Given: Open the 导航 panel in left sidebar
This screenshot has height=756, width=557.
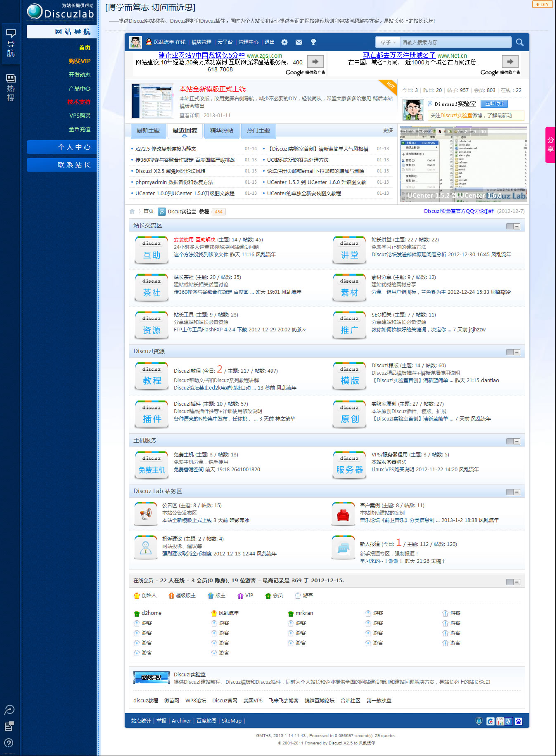Looking at the screenshot, I should coord(11,43).
